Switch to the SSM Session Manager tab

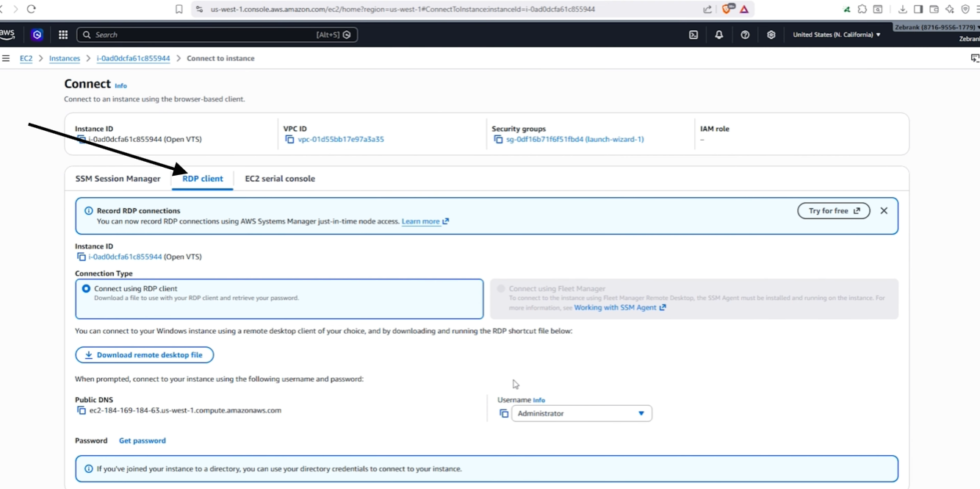pos(118,179)
